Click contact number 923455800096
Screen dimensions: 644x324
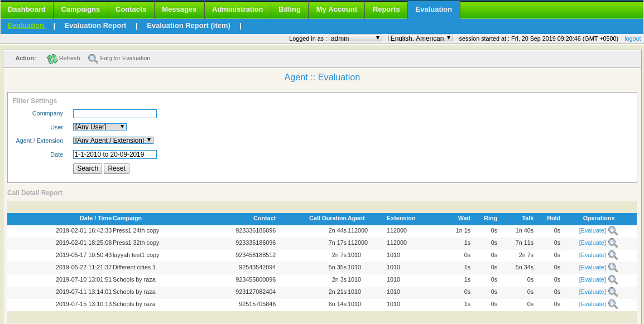pyautogui.click(x=256, y=279)
